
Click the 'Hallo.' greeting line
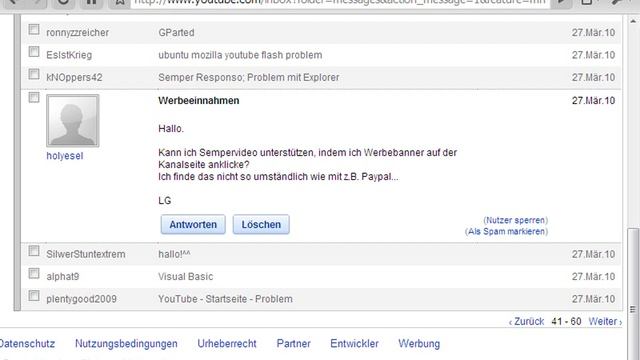(171, 129)
